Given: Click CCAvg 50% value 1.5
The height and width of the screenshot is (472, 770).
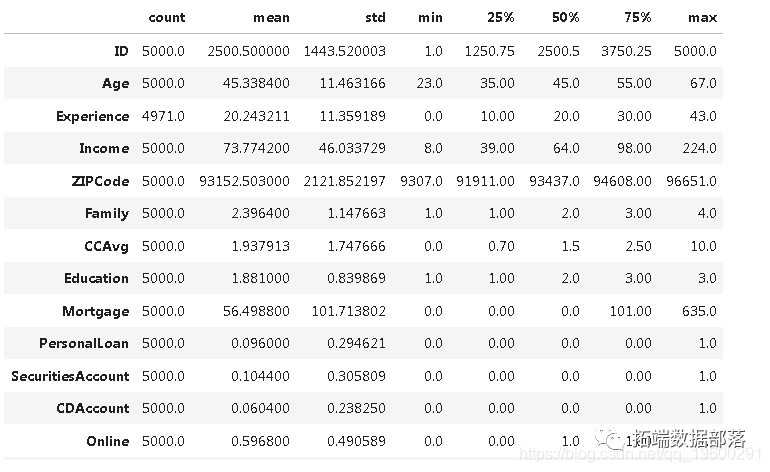Looking at the screenshot, I should [x=571, y=246].
